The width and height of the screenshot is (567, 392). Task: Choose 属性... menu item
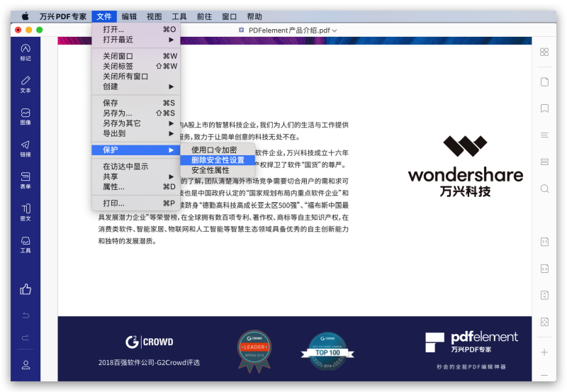pos(136,186)
